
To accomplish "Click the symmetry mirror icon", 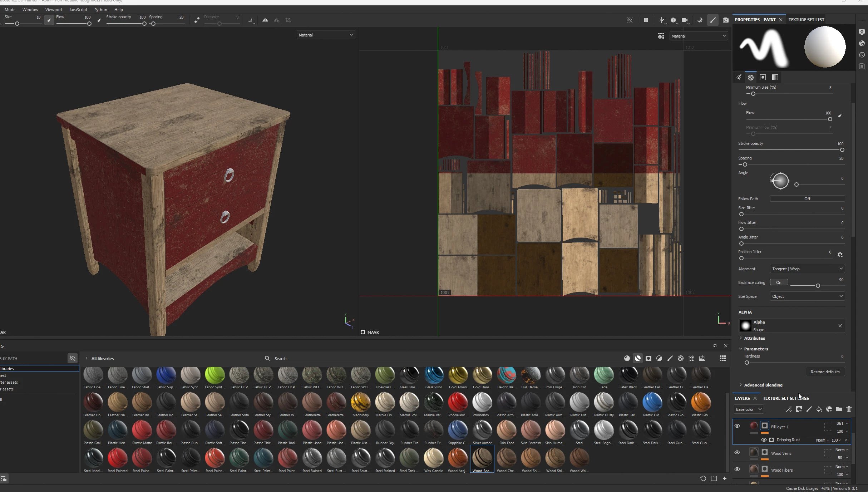I will 265,20.
